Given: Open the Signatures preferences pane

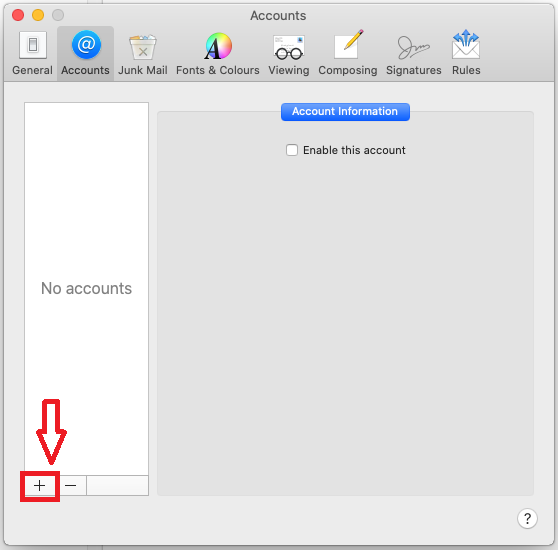Looking at the screenshot, I should 414,53.
